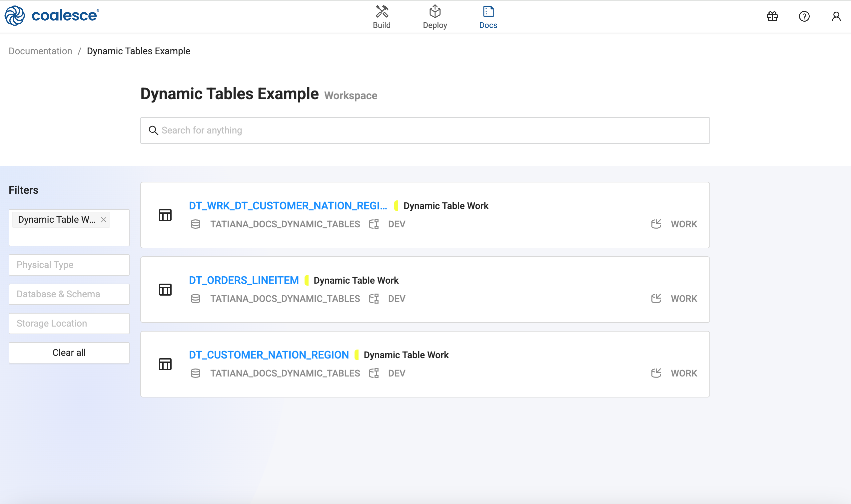
Task: Click WORK label in DT_ORDERS_LINEITEM card
Action: coord(684,299)
